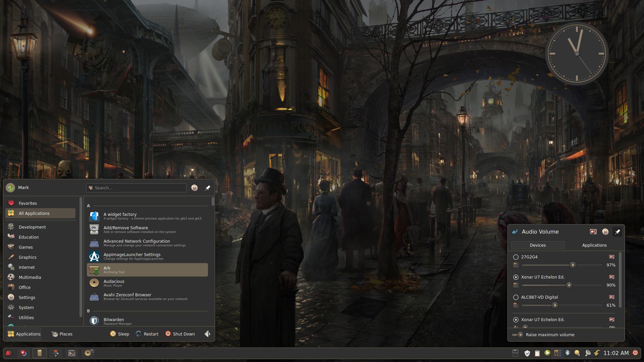The image size is (644, 362).
Task: Open the pager icon in the system tray
Action: 516,353
